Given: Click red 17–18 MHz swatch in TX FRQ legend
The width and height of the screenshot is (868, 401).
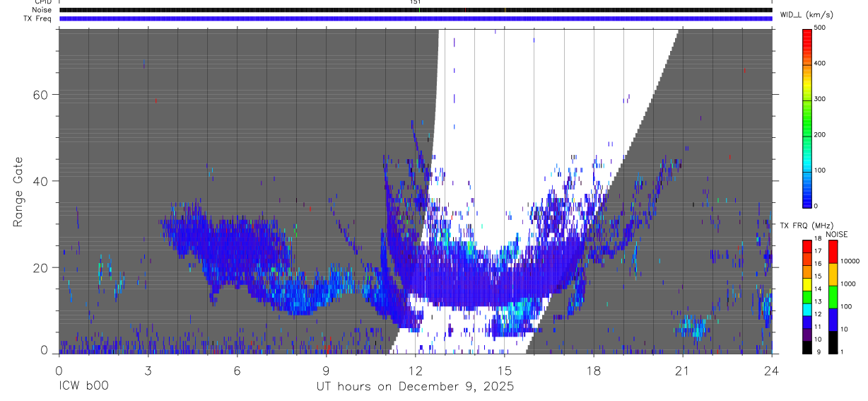Looking at the screenshot, I should tap(807, 245).
